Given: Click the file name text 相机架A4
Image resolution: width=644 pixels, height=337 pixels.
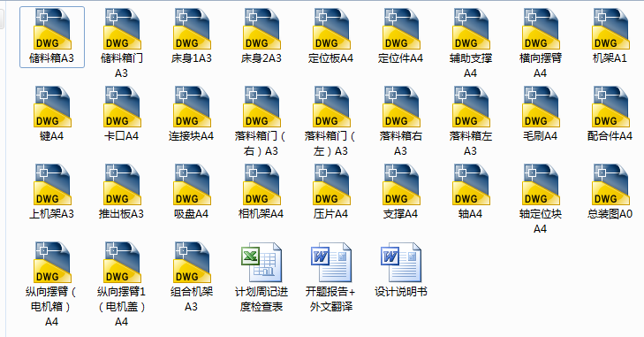Looking at the screenshot, I should pos(261,214).
